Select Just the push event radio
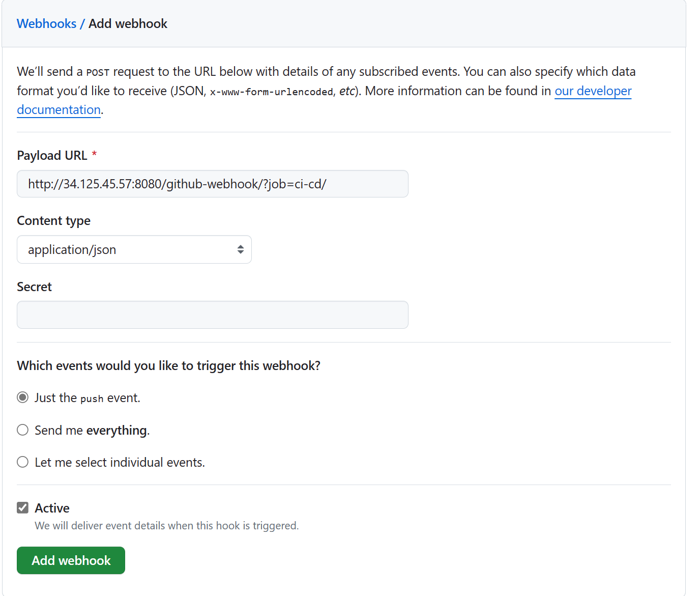The width and height of the screenshot is (700, 596). [x=23, y=398]
